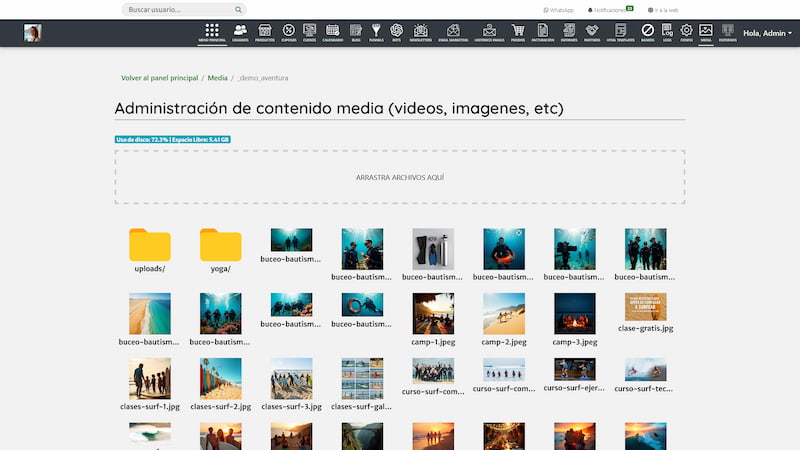The height and width of the screenshot is (450, 800).
Task: Select the Media tab in navbar
Action: coord(706,33)
